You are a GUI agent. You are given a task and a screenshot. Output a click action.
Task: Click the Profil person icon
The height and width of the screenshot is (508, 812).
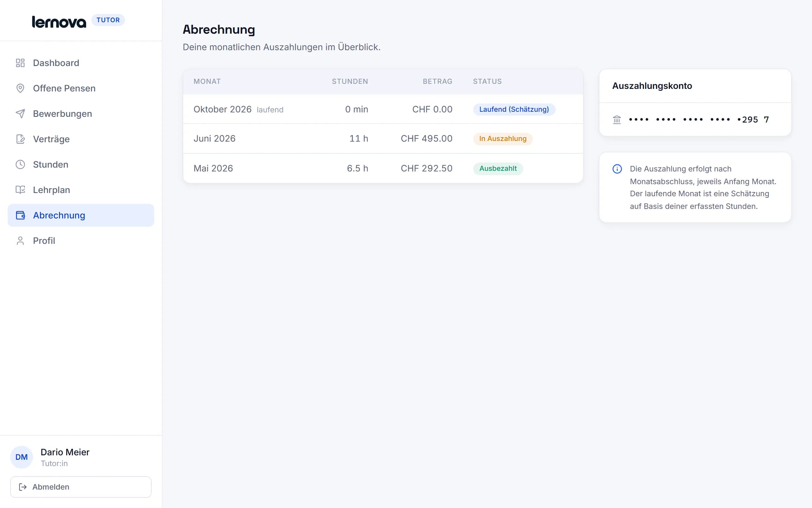click(20, 241)
